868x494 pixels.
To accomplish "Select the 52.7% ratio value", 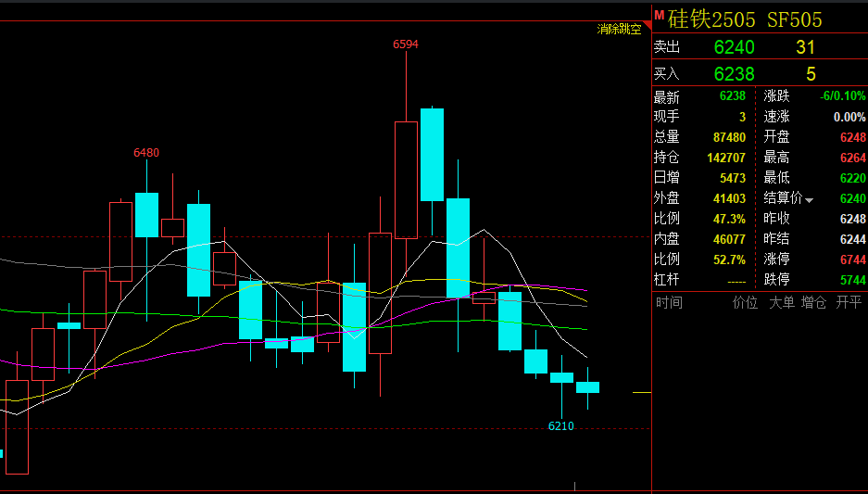I will click(x=730, y=260).
